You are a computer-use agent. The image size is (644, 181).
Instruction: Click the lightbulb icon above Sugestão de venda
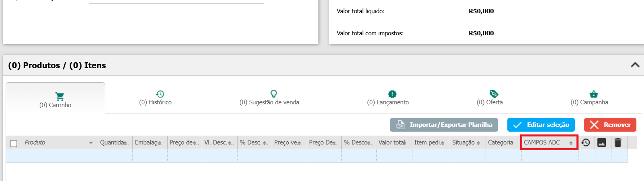point(274,94)
